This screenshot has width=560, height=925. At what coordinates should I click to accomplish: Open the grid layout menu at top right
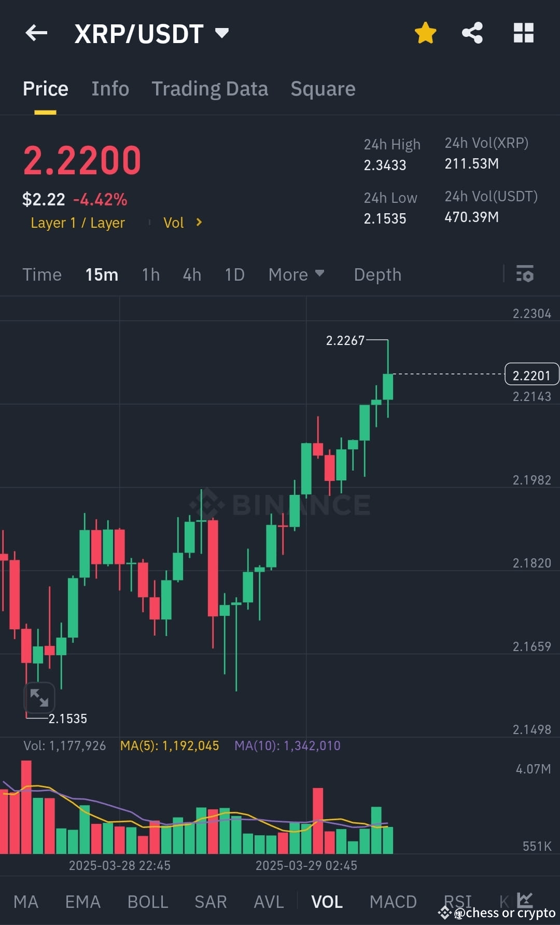pos(523,32)
